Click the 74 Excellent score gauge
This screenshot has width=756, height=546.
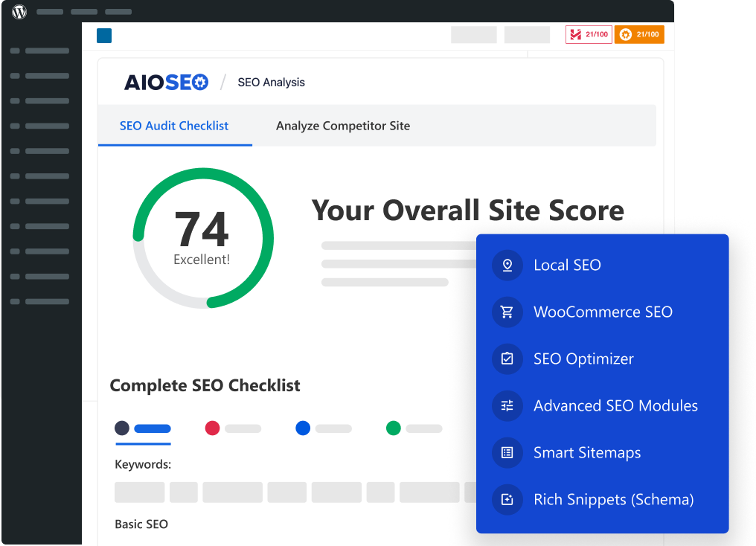click(202, 238)
